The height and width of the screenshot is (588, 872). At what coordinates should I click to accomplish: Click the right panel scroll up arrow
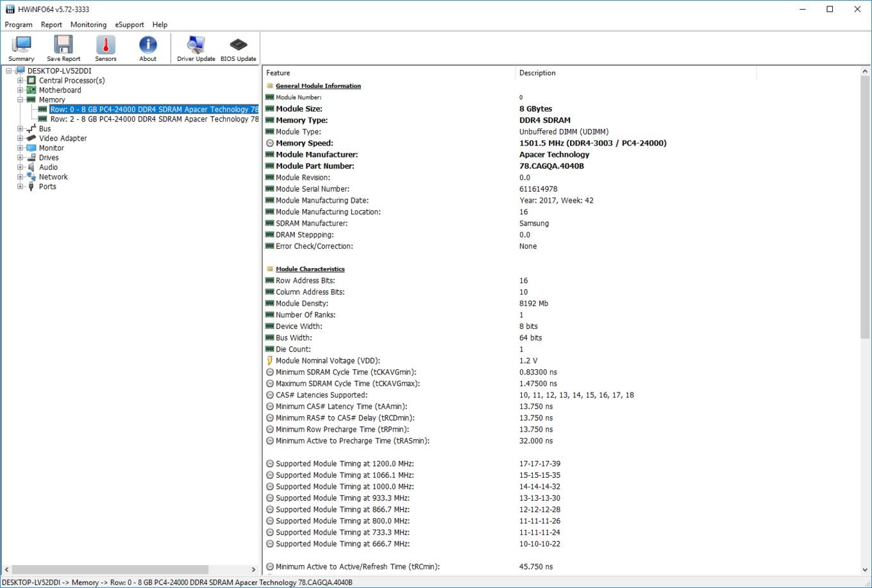865,72
